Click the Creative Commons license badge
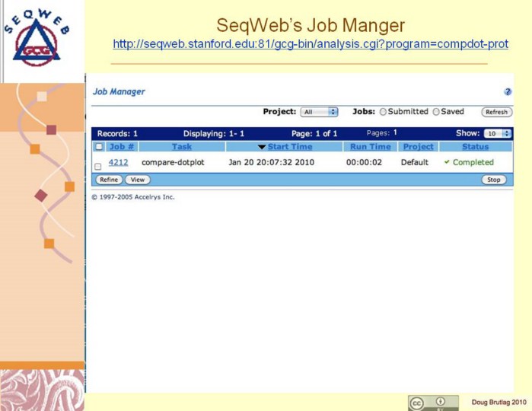 click(x=433, y=403)
